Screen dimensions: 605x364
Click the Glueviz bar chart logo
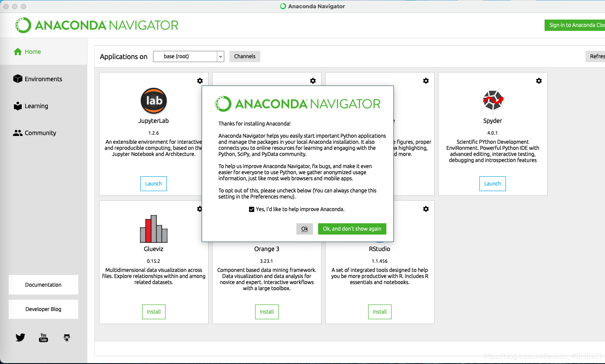click(x=154, y=229)
